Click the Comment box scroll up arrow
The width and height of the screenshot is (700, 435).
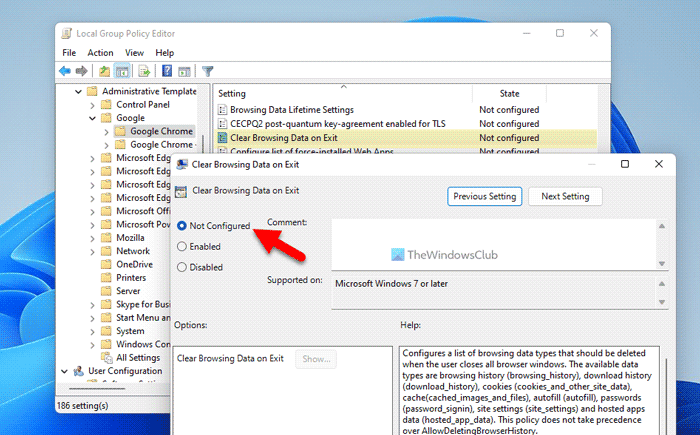[x=662, y=226]
